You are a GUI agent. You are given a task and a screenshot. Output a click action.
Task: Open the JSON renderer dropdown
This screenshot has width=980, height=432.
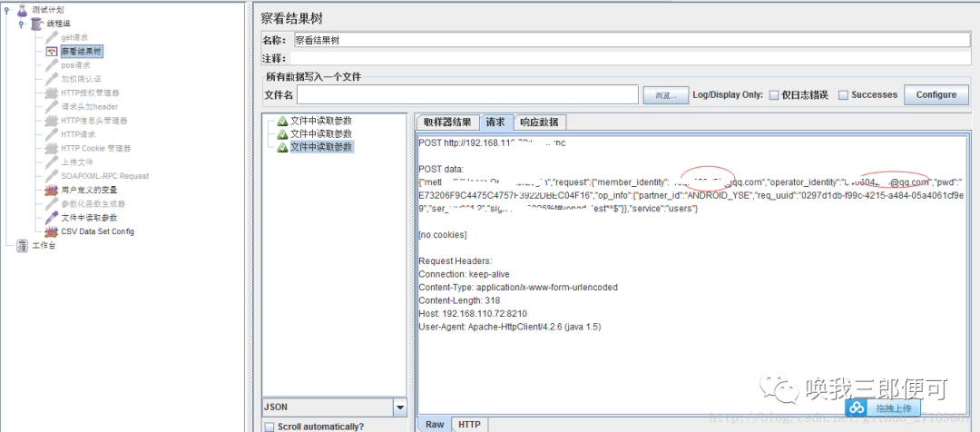400,407
